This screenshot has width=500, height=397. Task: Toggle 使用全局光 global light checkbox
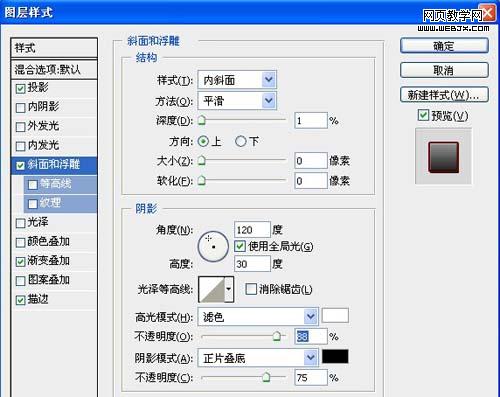[x=240, y=246]
